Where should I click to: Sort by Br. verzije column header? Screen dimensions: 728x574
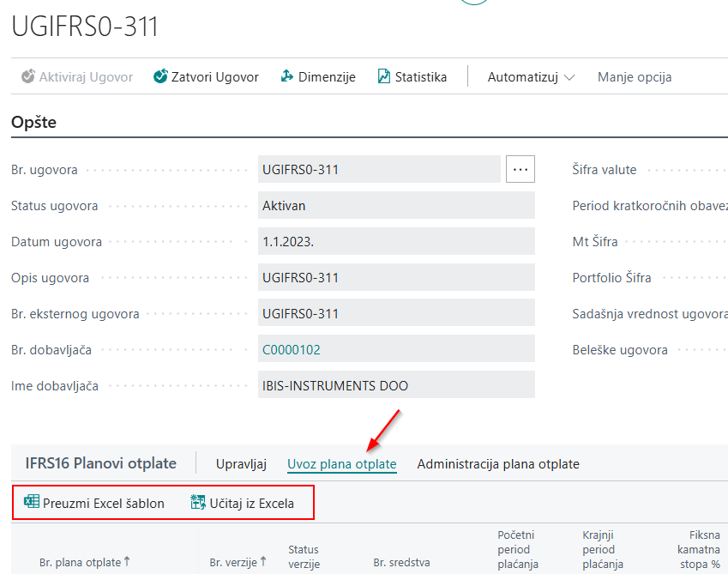(x=238, y=562)
